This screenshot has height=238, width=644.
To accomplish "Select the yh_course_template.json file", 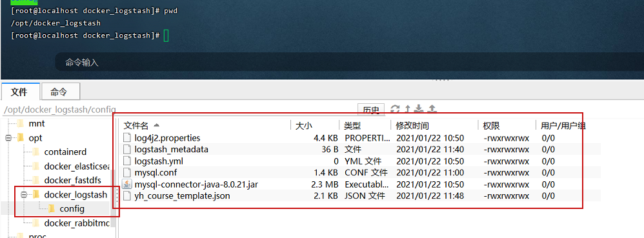I will point(182,195).
